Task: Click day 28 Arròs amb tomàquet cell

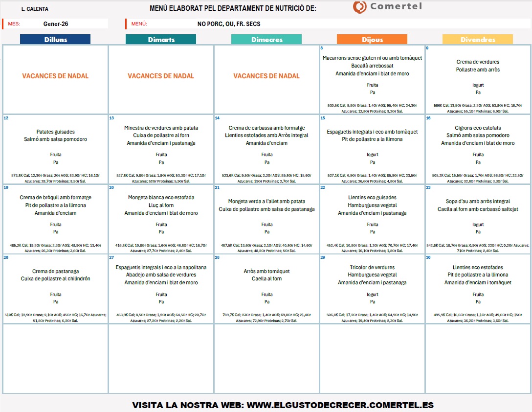Action: point(266,289)
